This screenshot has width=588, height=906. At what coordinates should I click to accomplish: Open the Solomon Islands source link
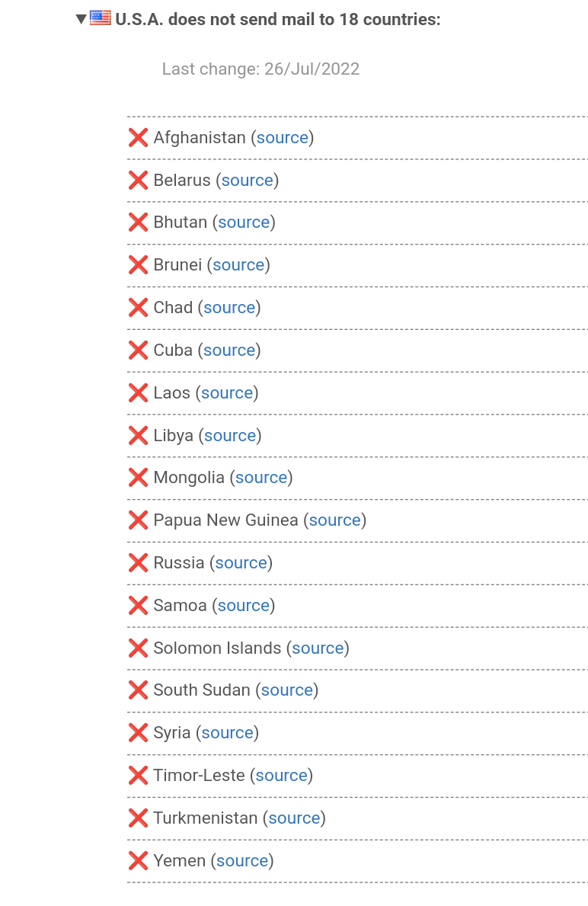click(318, 648)
